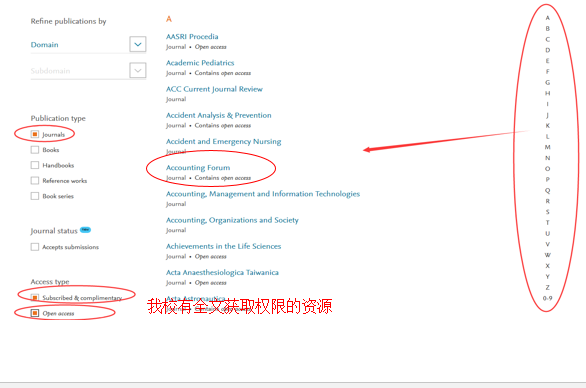Jump to letter K in index
This screenshot has width=586, height=388.
pos(548,126)
